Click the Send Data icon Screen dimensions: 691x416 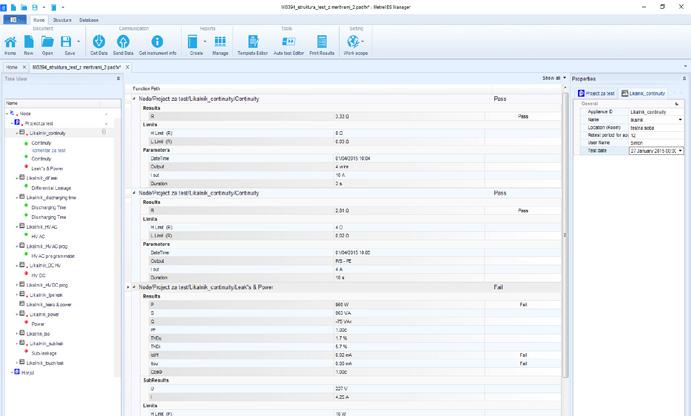click(123, 42)
